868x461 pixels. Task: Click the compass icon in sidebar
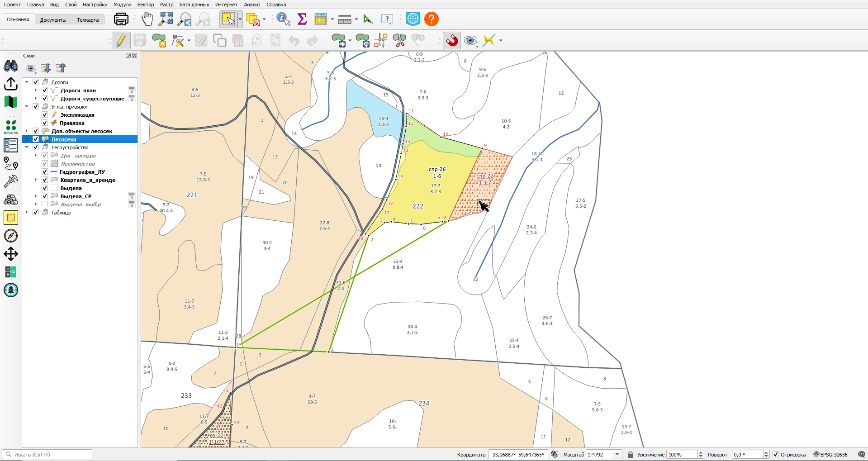click(11, 236)
